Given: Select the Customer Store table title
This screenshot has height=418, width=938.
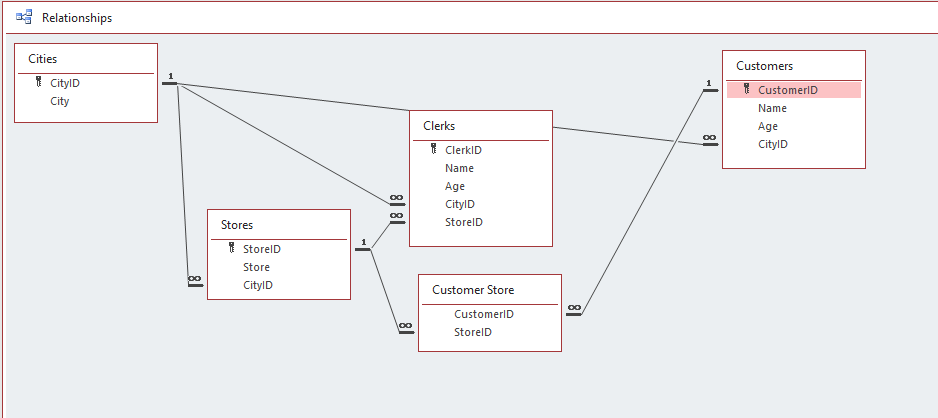Looking at the screenshot, I should 473,290.
